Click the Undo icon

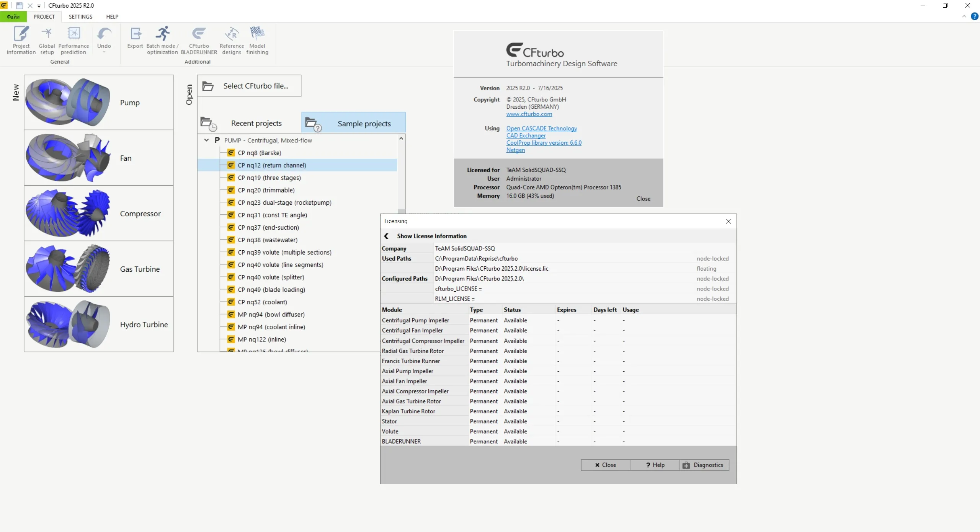click(104, 34)
